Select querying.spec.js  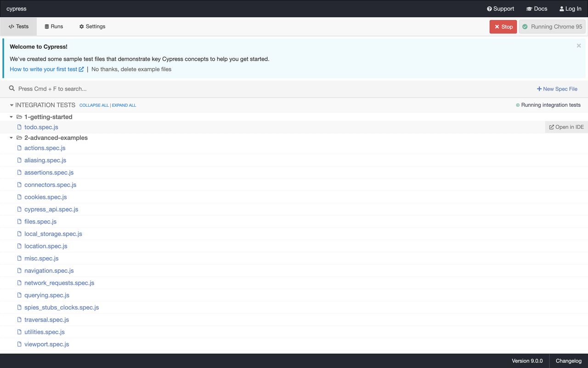point(47,295)
